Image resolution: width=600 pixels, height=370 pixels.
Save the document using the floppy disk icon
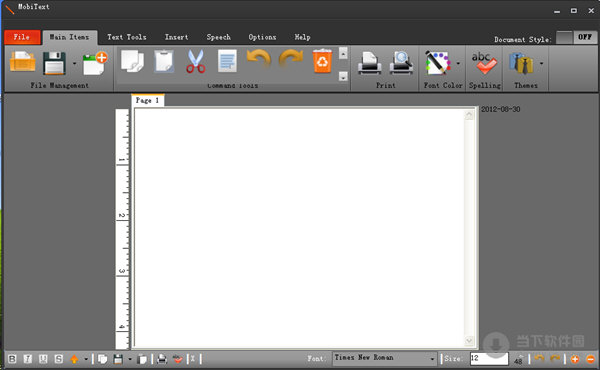(54, 63)
